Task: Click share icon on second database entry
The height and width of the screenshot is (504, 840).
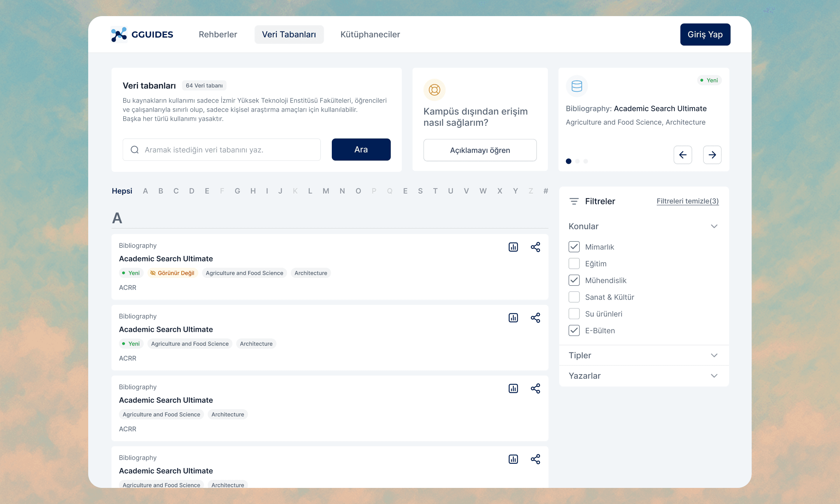Action: (x=535, y=318)
